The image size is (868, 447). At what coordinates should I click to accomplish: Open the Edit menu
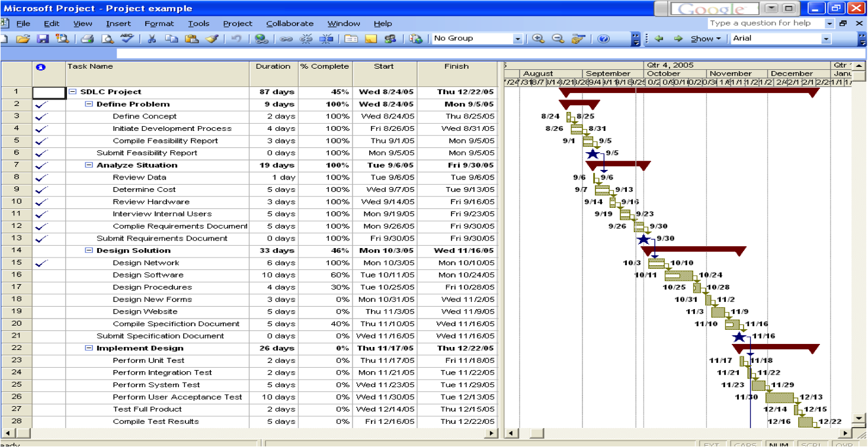click(x=52, y=24)
